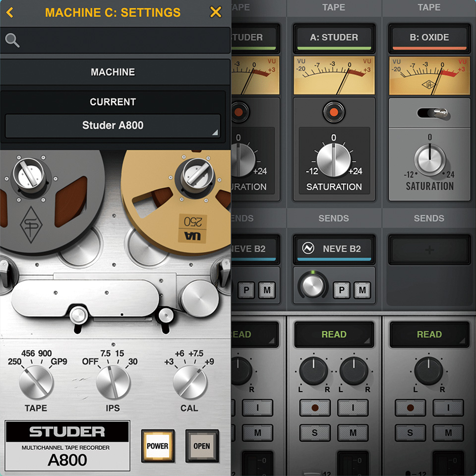
Task: Solo the A: STUDER channel
Action: pyautogui.click(x=315, y=432)
